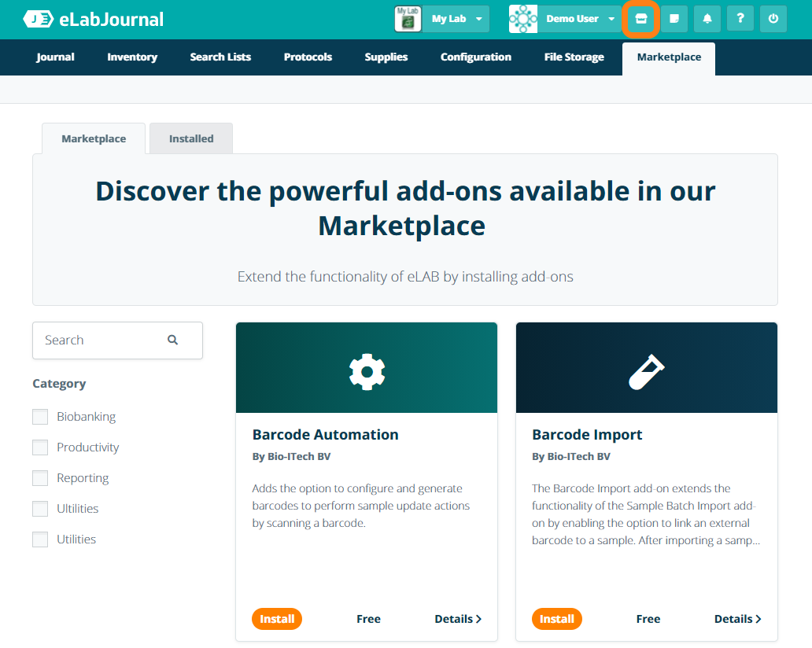Viewport: 812px width, 648px height.
Task: Enable the Biobanking category checkbox
Action: coord(40,417)
